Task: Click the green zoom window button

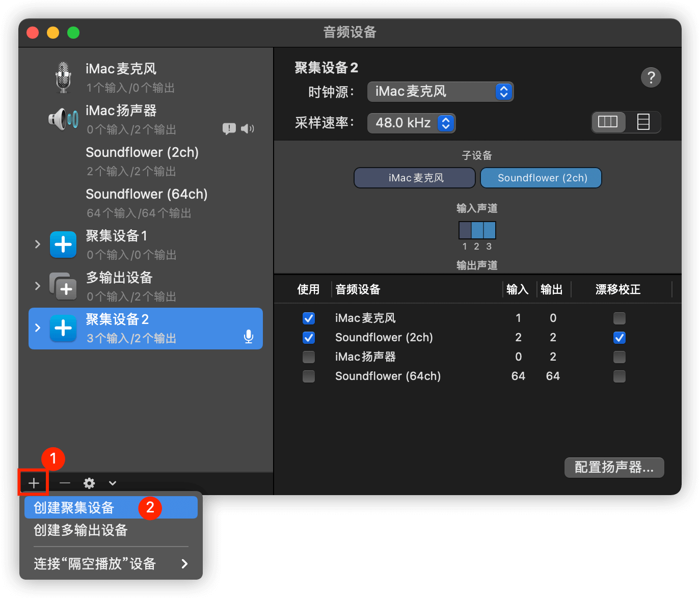Action: [x=73, y=33]
